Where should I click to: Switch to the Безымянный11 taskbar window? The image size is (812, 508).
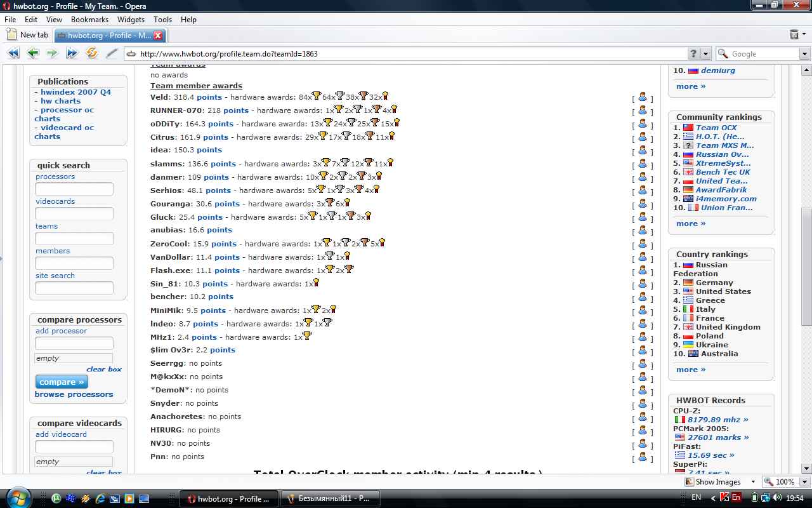pyautogui.click(x=330, y=498)
